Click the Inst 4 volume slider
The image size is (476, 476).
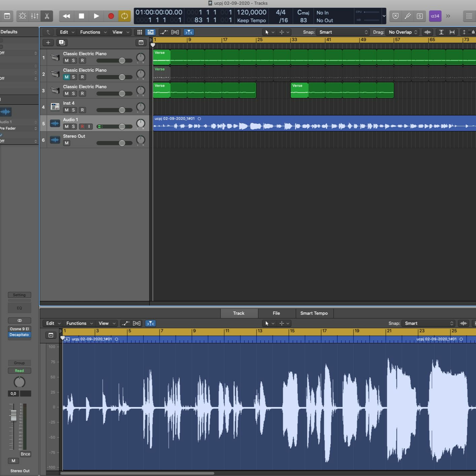tap(122, 110)
